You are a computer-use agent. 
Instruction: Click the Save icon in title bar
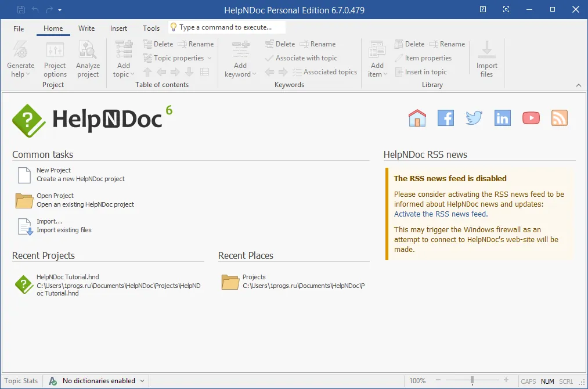pyautogui.click(x=21, y=10)
